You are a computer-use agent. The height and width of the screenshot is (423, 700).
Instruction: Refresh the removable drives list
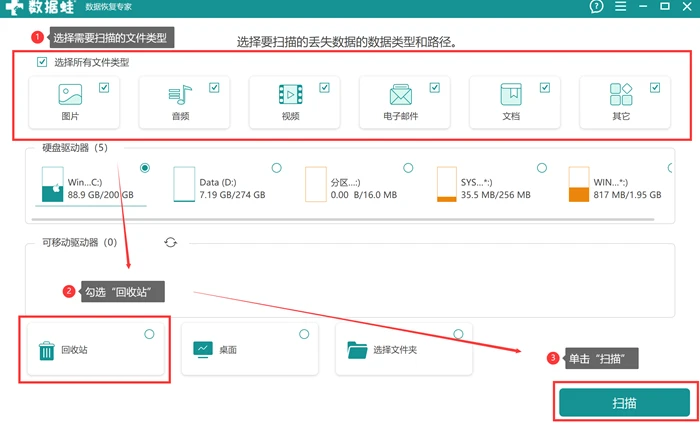(171, 243)
